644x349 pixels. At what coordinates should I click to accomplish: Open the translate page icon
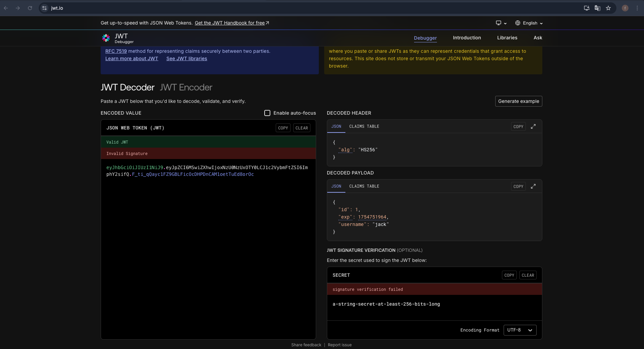coord(598,8)
